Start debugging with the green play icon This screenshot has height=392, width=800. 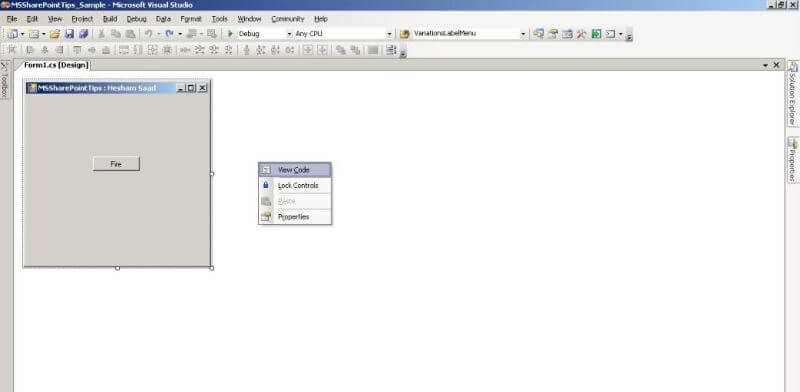click(230, 34)
